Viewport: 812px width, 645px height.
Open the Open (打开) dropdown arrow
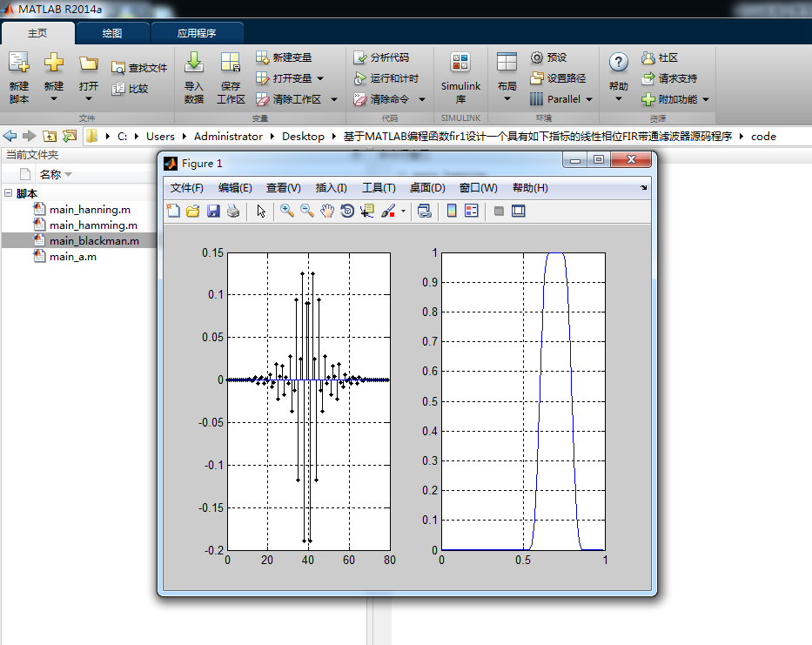click(x=89, y=99)
